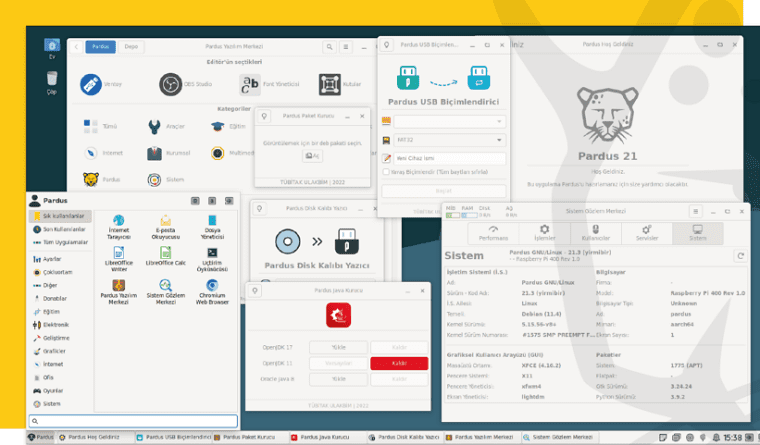Switch to Depo tab in Yazılım Merkezi
The width and height of the screenshot is (760, 445).
point(131,47)
